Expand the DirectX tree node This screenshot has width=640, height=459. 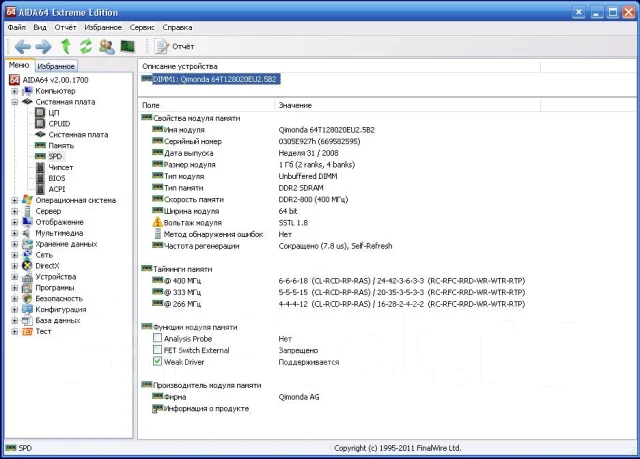(15, 266)
